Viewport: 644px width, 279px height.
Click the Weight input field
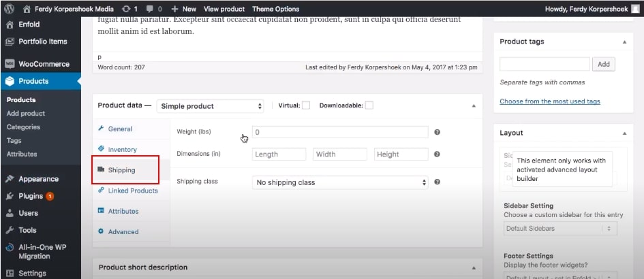tap(340, 132)
